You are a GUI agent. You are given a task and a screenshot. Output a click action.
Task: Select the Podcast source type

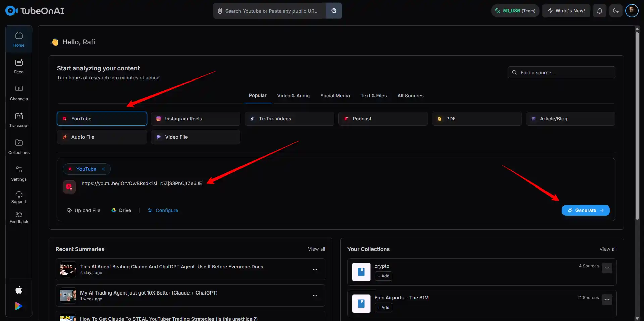[x=383, y=119]
